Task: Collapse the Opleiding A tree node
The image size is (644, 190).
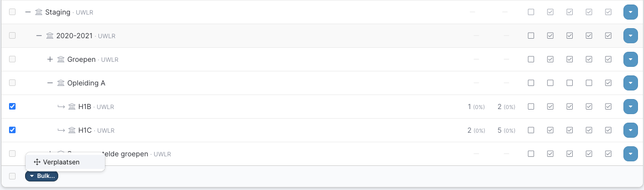Action: [50, 83]
